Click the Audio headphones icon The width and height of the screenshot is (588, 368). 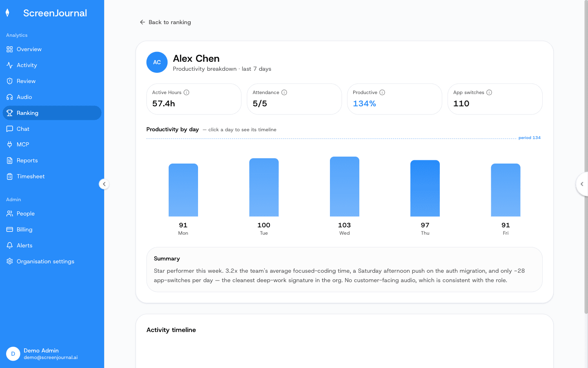pyautogui.click(x=10, y=97)
